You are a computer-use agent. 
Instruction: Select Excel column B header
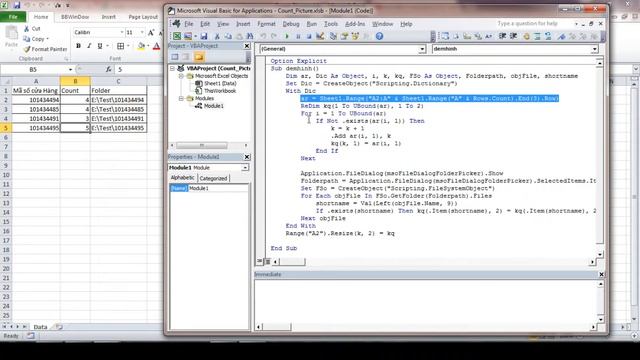tap(75, 81)
